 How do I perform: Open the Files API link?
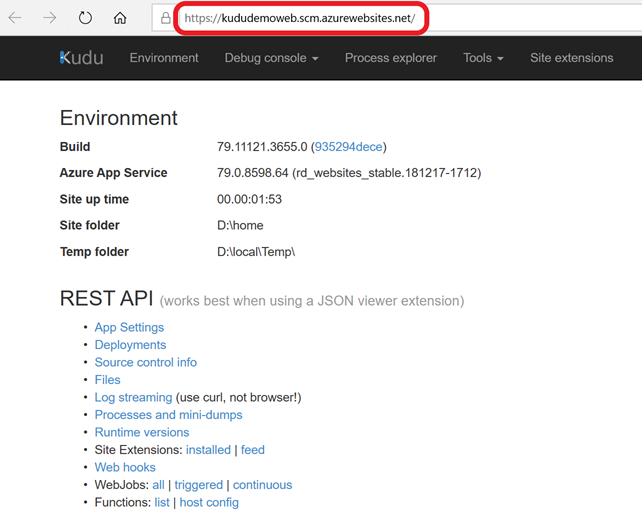coord(107,380)
